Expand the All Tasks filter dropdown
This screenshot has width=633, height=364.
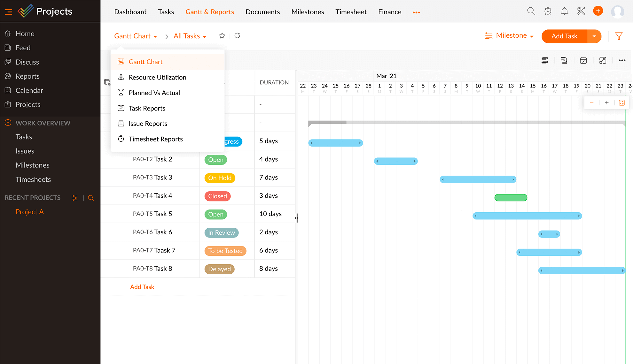190,36
